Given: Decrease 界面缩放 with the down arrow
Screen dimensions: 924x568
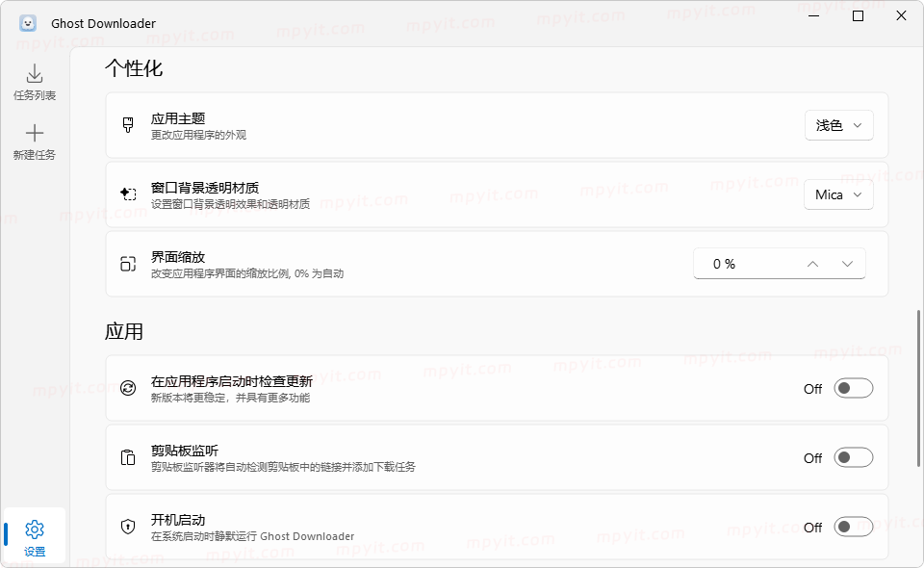Looking at the screenshot, I should click(847, 264).
